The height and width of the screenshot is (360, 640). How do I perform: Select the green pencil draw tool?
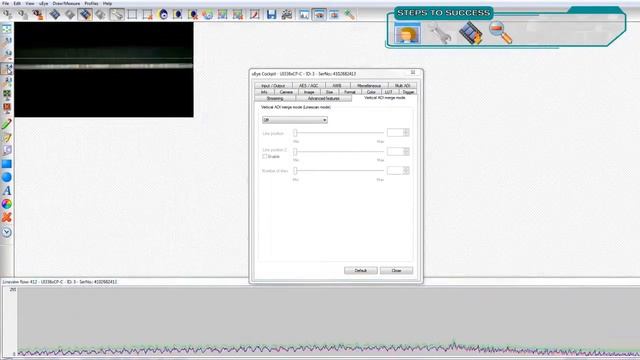7,124
